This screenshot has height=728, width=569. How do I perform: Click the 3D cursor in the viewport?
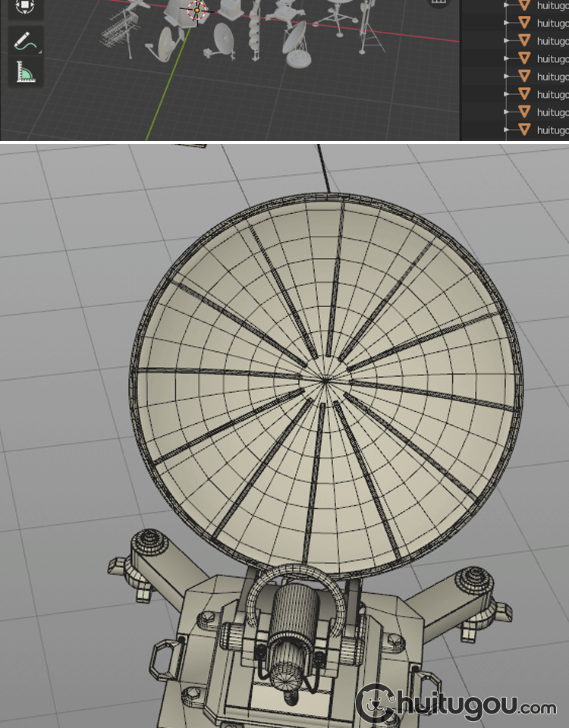[x=196, y=11]
